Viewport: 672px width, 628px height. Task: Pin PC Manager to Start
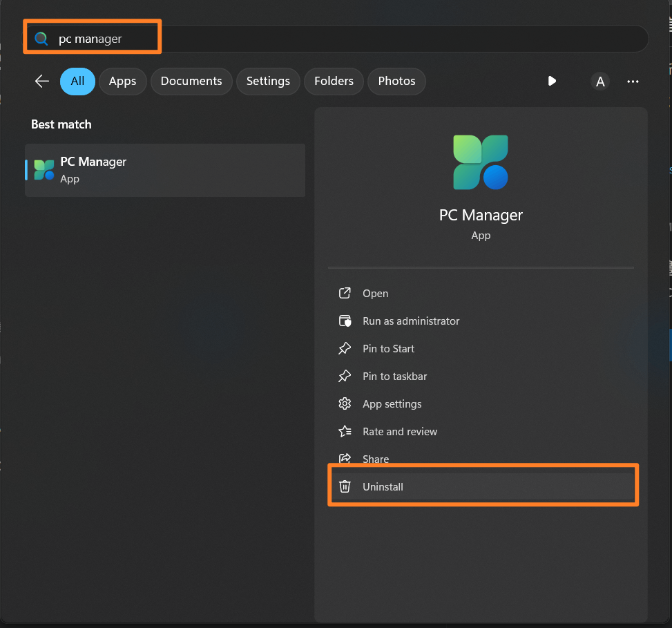pos(388,349)
